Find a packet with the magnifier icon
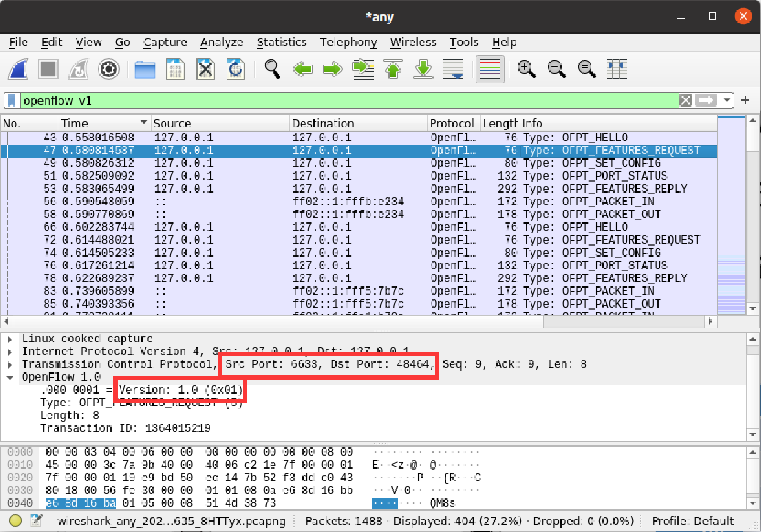Viewport: 761px width, 532px height. tap(272, 69)
